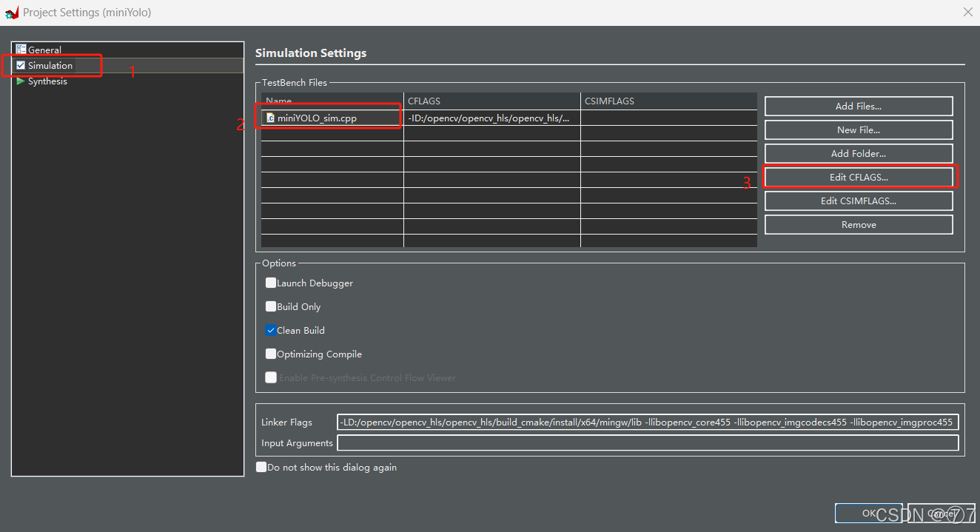Uncheck the Clean Build option
Screen dimensions: 980x532
(271, 330)
